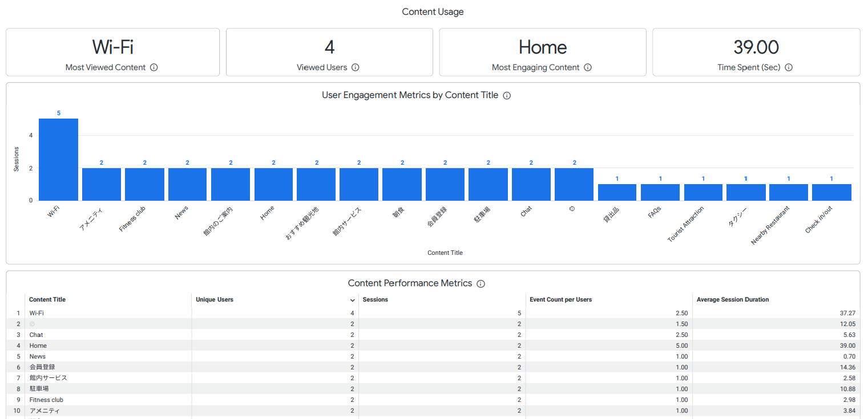This screenshot has height=419, width=868.
Task: Select the FAQs bar in chart
Action: [x=660, y=192]
